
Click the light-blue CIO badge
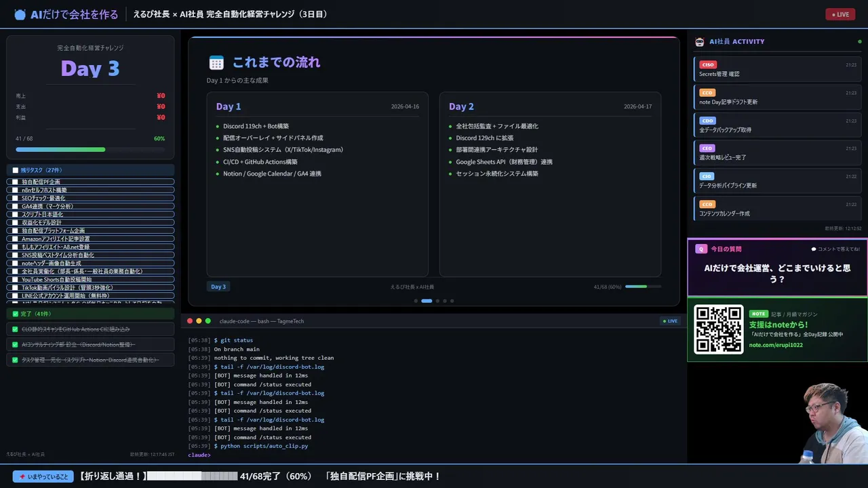[x=707, y=176]
